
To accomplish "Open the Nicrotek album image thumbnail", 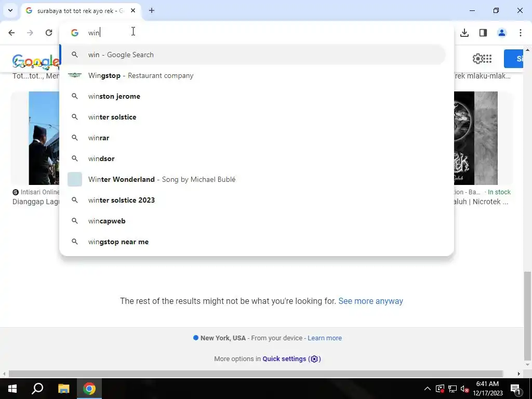I will pos(476,138).
